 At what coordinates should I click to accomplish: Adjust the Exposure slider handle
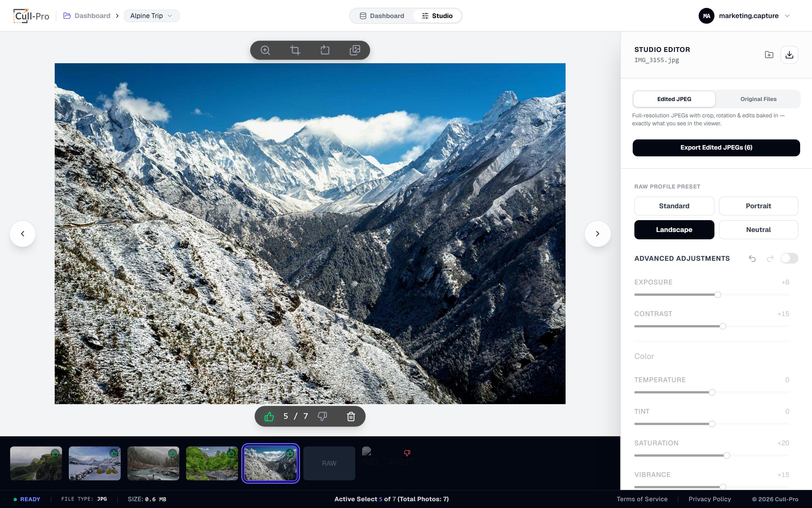pos(717,295)
